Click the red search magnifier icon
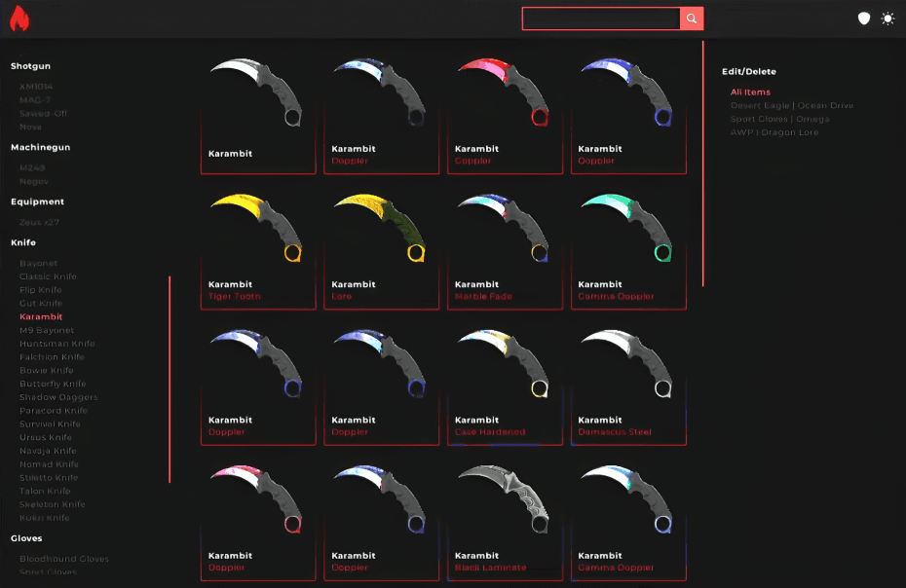Viewport: 906px width, 588px height. 692,18
